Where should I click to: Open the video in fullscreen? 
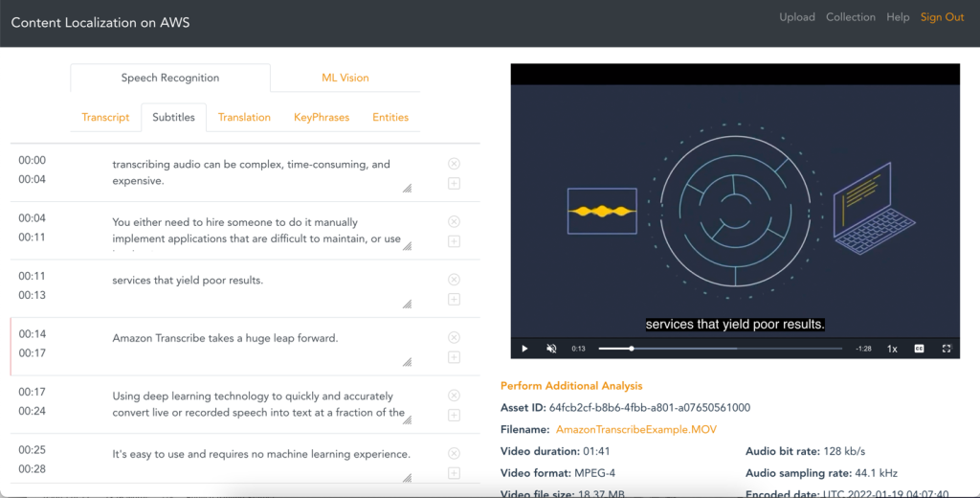point(947,349)
